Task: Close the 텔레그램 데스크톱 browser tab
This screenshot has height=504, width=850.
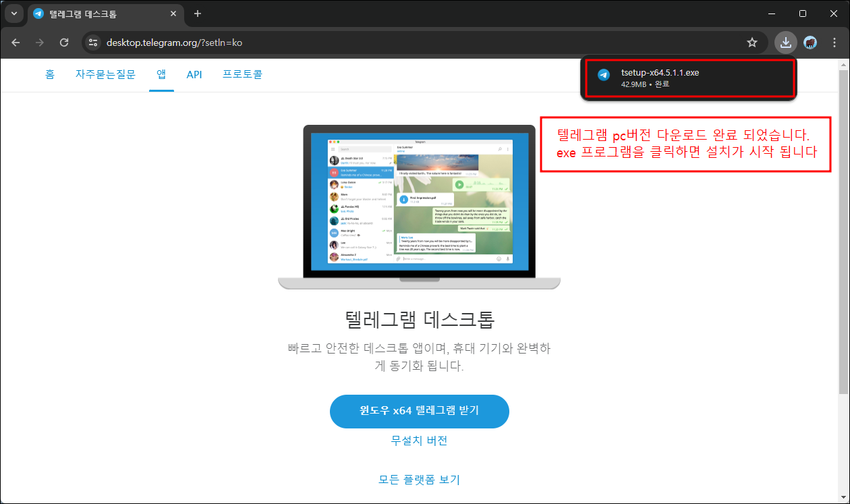Action: [173, 13]
